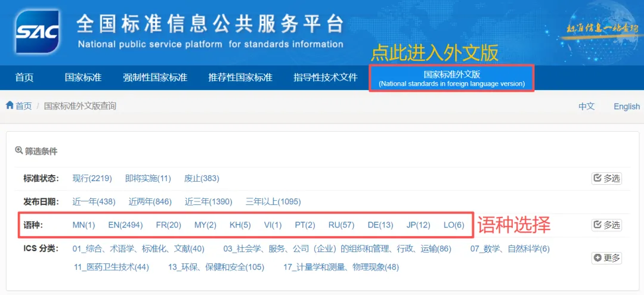644x295 pixels.
Task: Open 强制性国家标准 navigation item
Action: [155, 77]
